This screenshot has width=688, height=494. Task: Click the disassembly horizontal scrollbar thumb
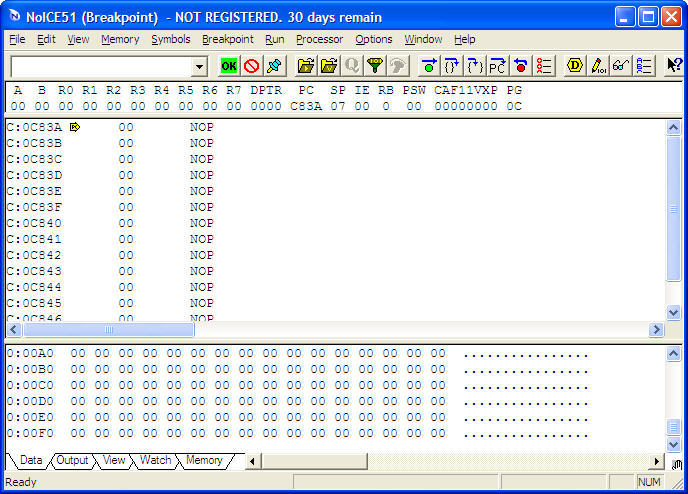109,329
